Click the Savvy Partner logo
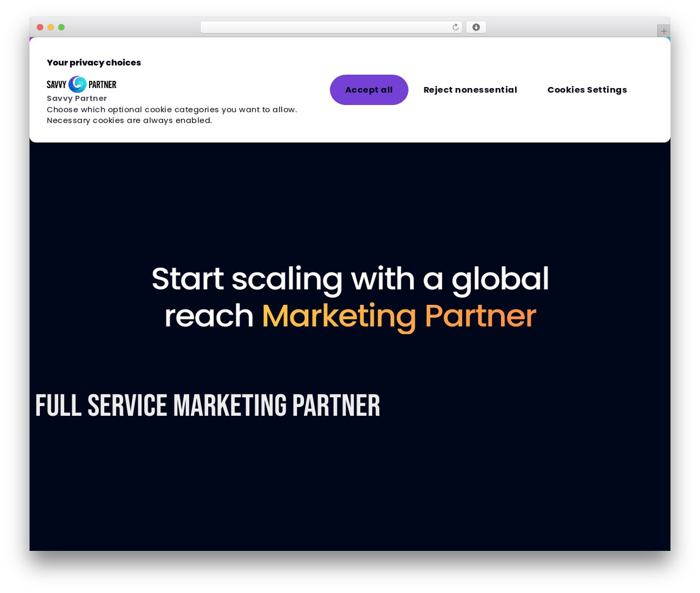 (x=81, y=84)
